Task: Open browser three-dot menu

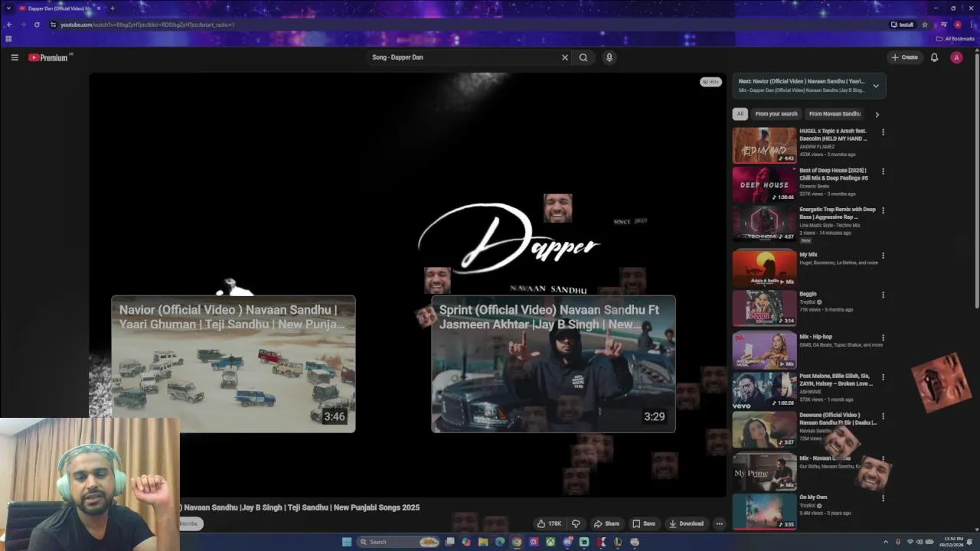Action: [972, 24]
